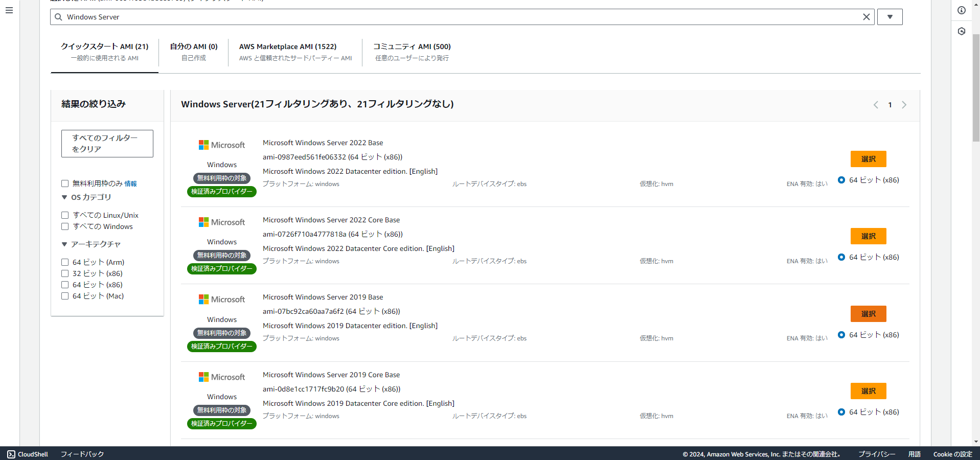The width and height of the screenshot is (980, 460).
Task: Select Windows Server 2022 Core Base AMI
Action: click(x=868, y=236)
